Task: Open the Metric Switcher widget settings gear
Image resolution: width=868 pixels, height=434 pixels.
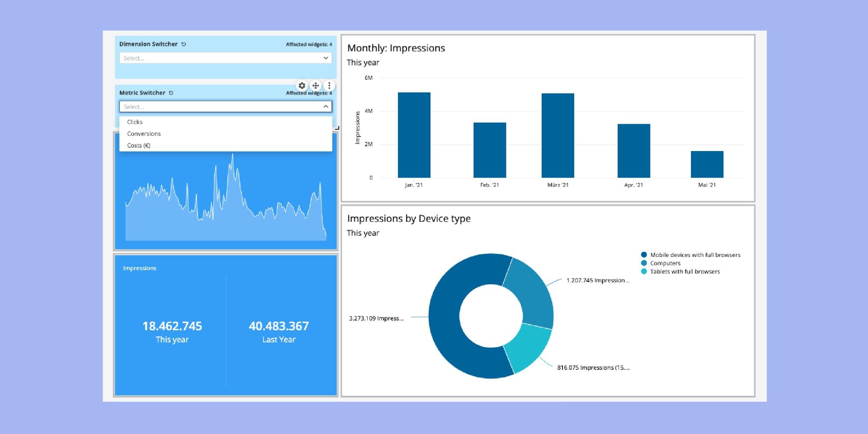Action: 302,85
